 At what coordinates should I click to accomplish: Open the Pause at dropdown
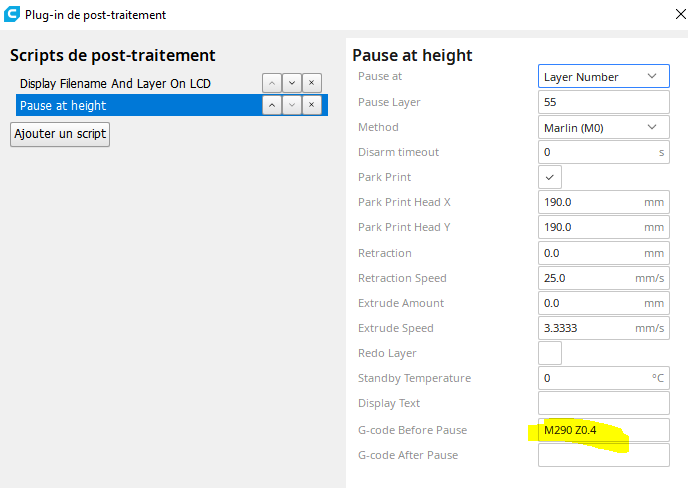coord(603,77)
